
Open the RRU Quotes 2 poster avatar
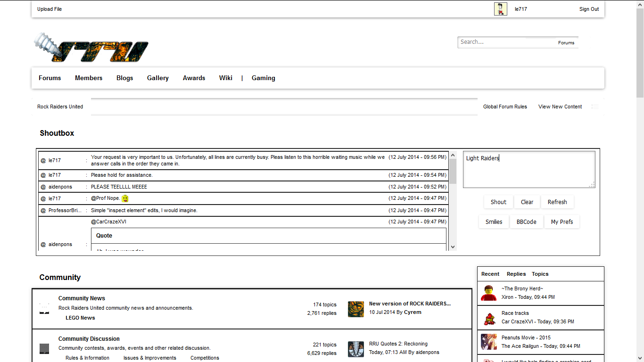356,349
